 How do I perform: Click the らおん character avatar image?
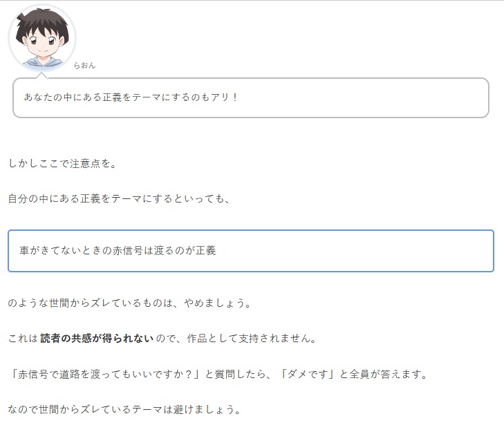coord(42,38)
